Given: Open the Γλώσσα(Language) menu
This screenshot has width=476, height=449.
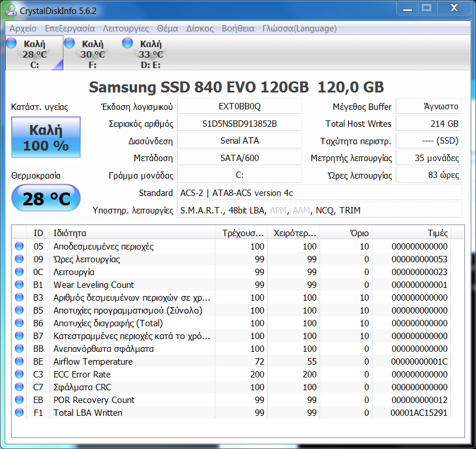Looking at the screenshot, I should pos(300,28).
